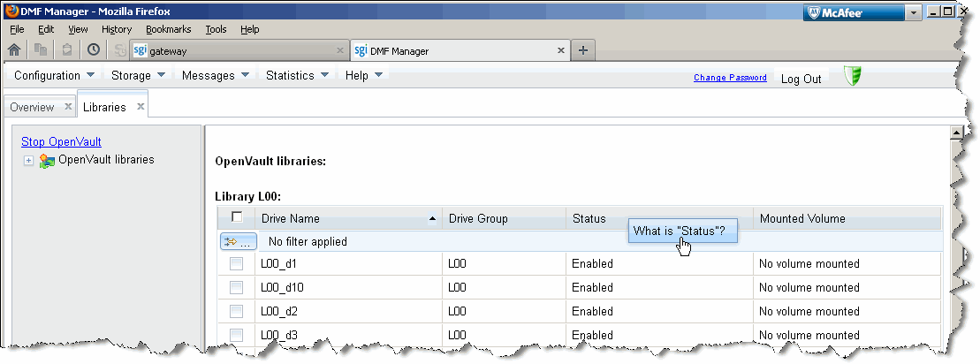This screenshot has width=980, height=364.
Task: Click No volume mounted for L00_d10
Action: pos(809,288)
